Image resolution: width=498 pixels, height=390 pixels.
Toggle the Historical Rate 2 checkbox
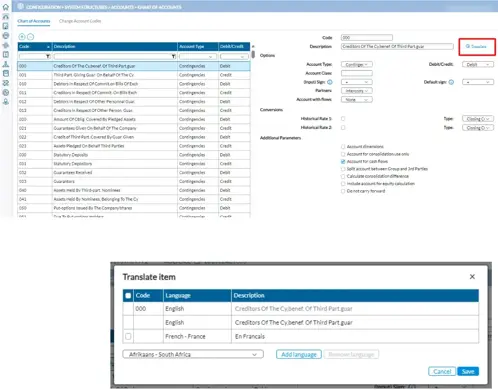(343, 128)
